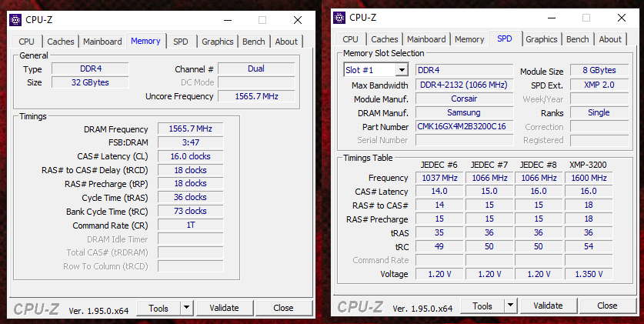Click Module Size 8 GBytes field
Screen dimensions: 644x324
tap(599, 70)
